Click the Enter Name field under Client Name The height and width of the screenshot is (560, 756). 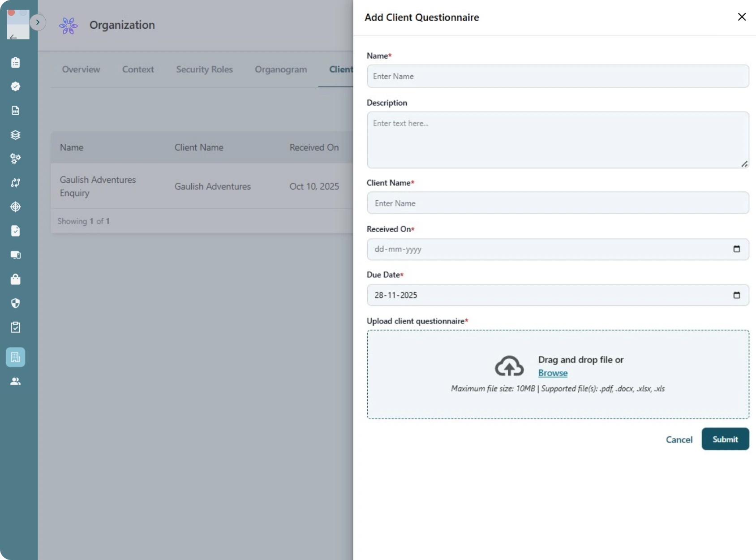(x=558, y=203)
